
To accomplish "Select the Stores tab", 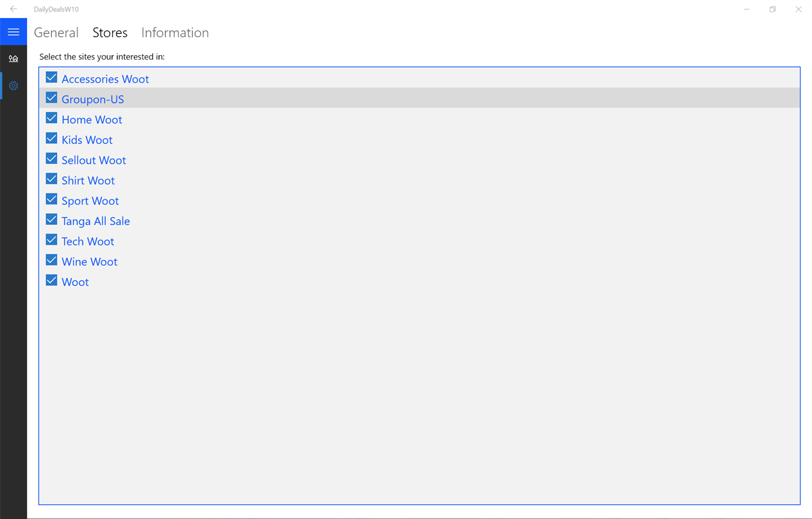I will pyautogui.click(x=110, y=33).
